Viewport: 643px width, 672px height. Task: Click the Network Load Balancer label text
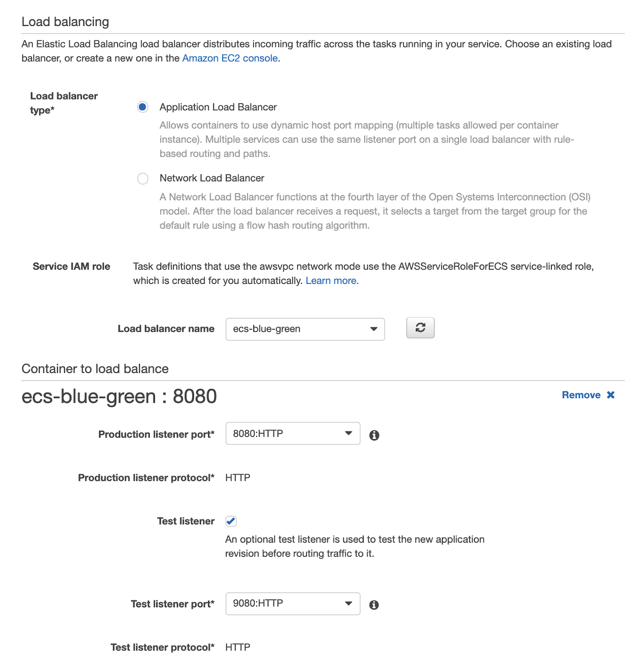(x=212, y=178)
